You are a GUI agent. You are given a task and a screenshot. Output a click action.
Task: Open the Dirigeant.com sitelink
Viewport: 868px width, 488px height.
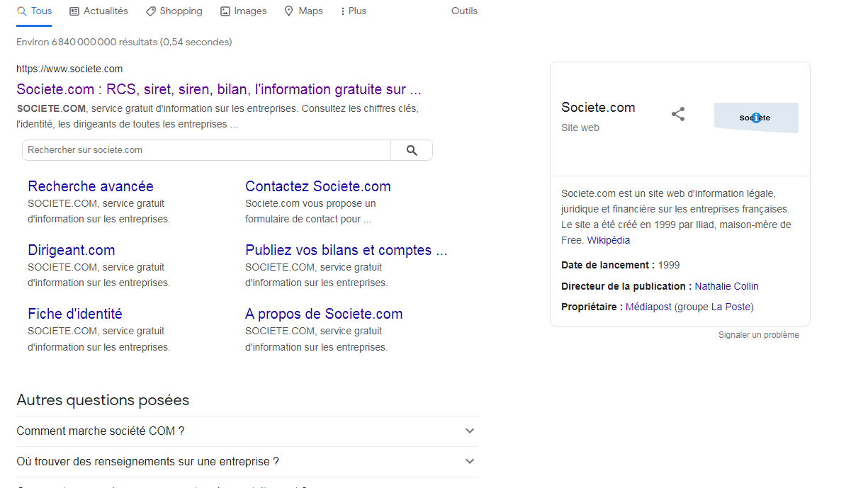[72, 250]
